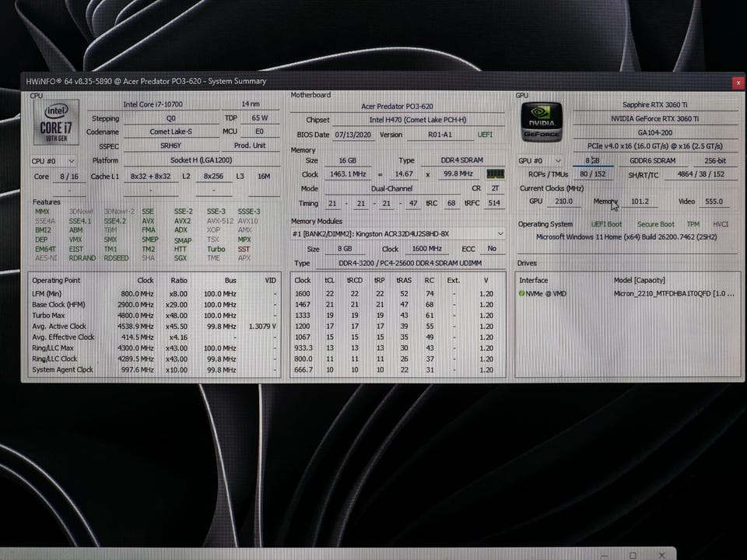The width and height of the screenshot is (747, 560).
Task: Open the GPU #0 selector dropdown
Action: tap(540, 161)
